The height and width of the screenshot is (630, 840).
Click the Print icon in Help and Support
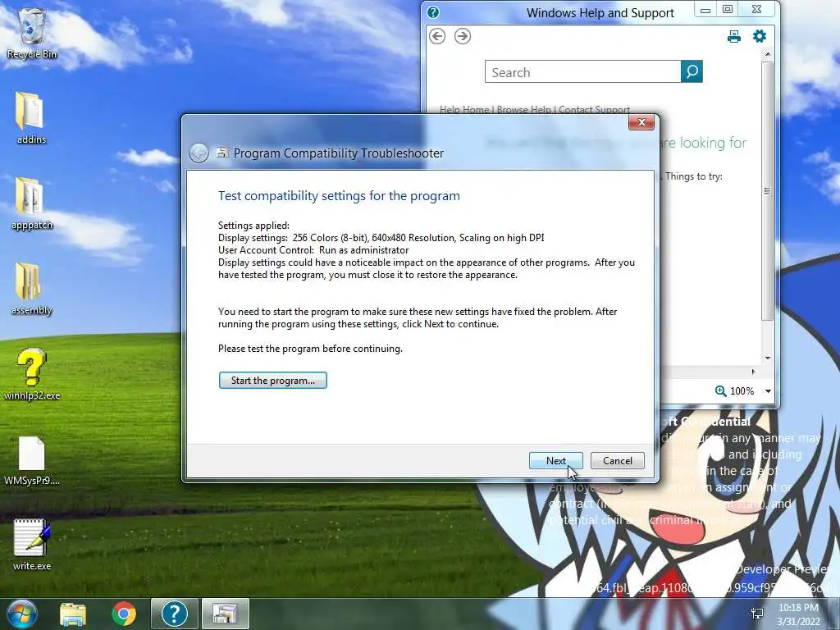tap(734, 36)
